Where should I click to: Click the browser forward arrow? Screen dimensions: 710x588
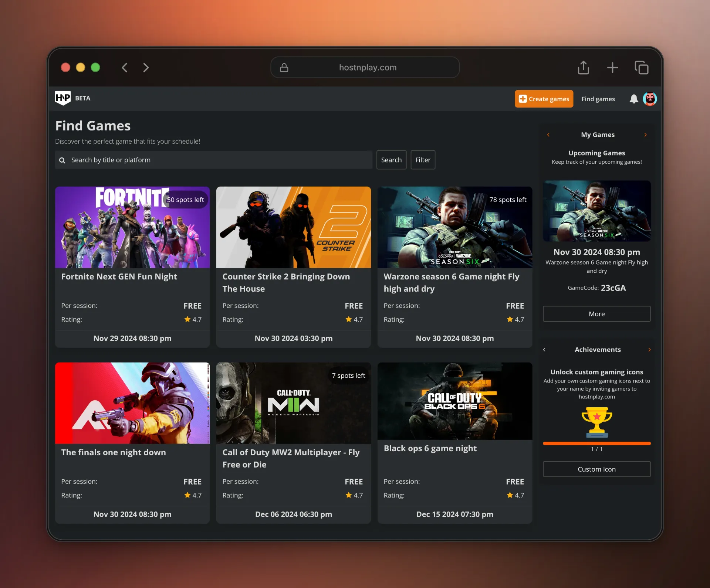[146, 68]
